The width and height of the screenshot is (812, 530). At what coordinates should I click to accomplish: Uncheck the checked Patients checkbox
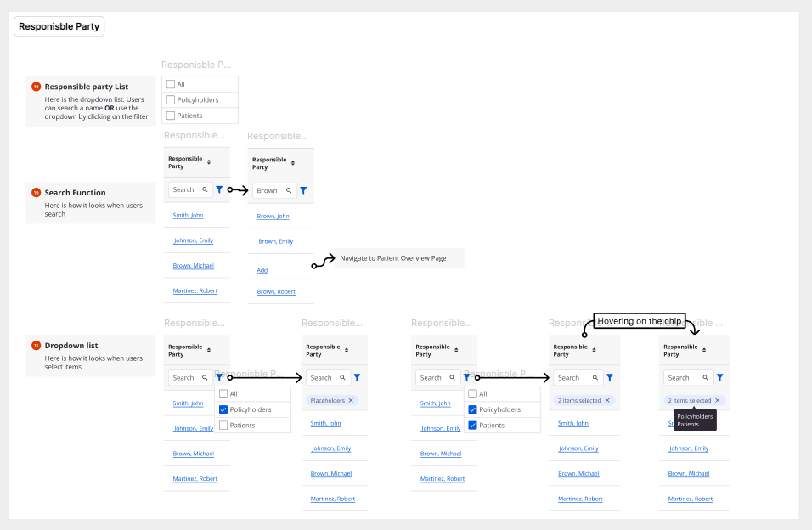pos(472,425)
